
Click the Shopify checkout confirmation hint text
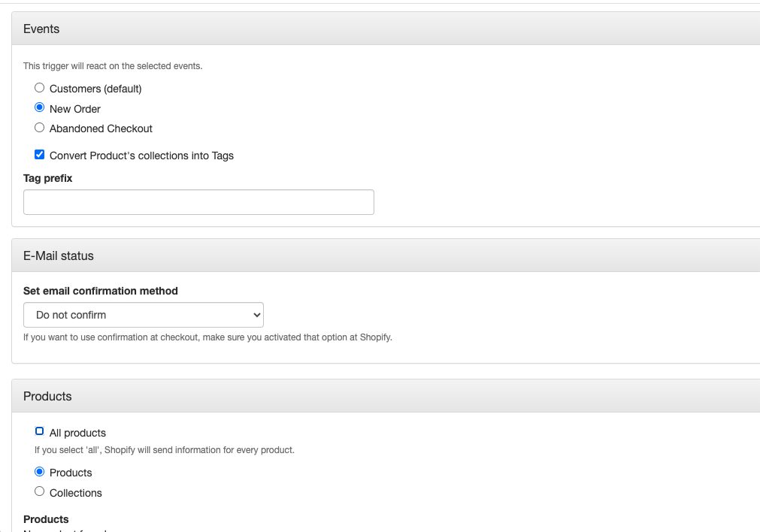(x=208, y=337)
